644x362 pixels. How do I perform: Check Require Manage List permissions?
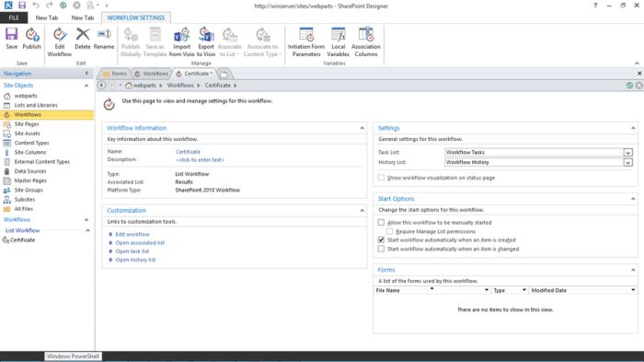(x=389, y=231)
